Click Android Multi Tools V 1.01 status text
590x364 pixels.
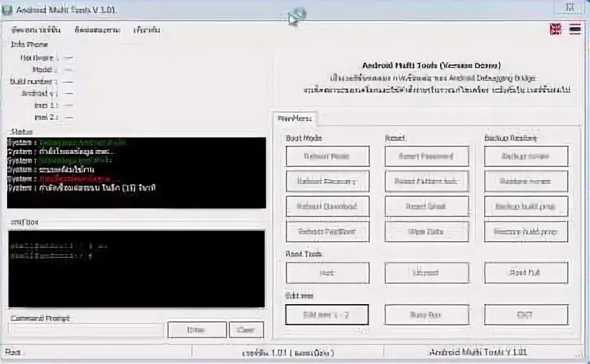(x=478, y=353)
